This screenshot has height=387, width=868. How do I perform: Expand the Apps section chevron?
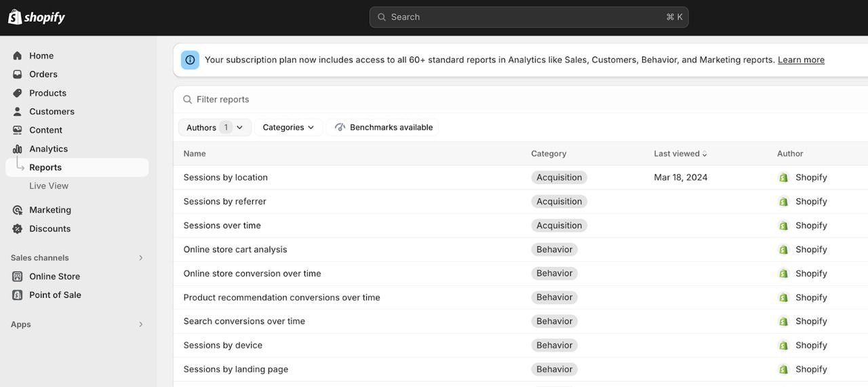(141, 325)
